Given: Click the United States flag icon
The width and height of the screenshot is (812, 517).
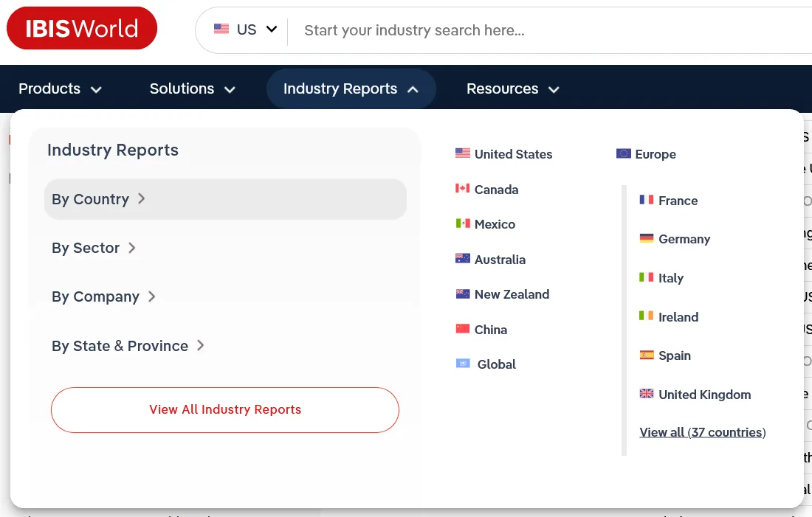Looking at the screenshot, I should point(462,153).
